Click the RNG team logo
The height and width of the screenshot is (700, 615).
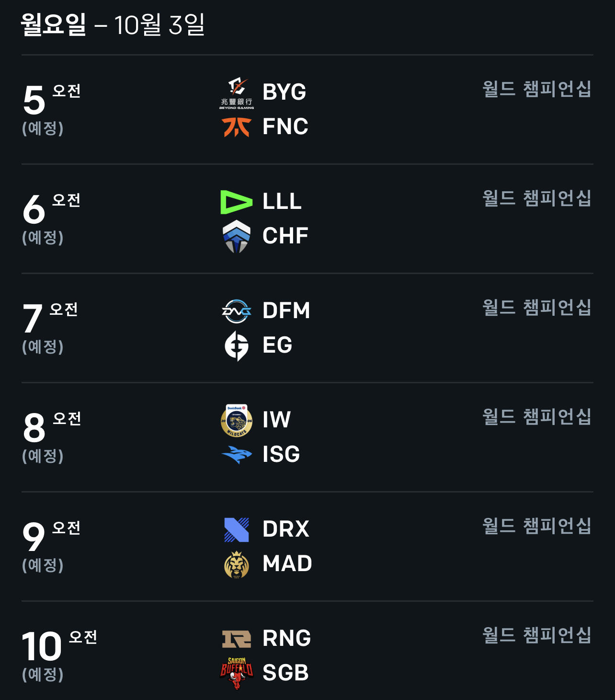(x=237, y=639)
